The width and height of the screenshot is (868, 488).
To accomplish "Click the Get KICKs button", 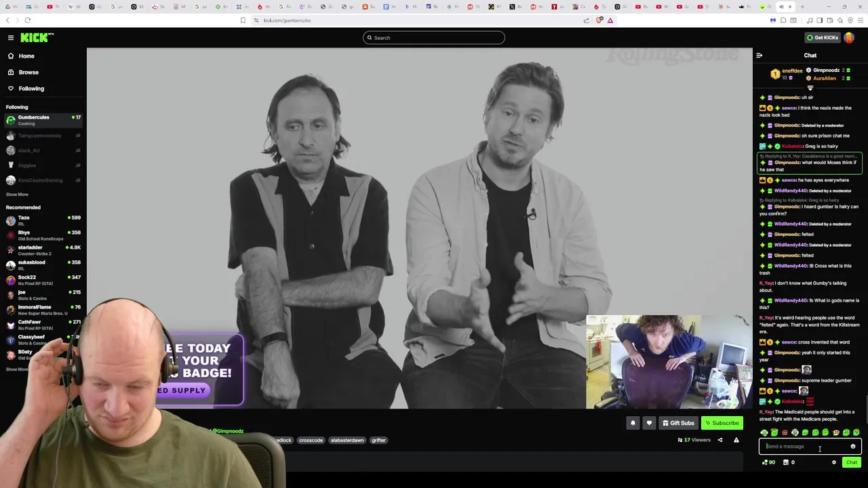I will pyautogui.click(x=823, y=38).
